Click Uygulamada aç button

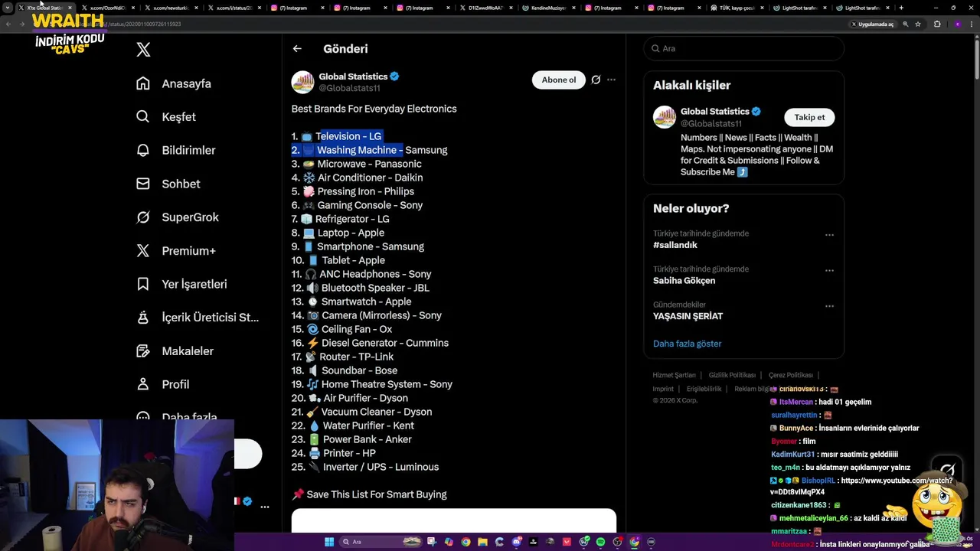[x=872, y=24]
